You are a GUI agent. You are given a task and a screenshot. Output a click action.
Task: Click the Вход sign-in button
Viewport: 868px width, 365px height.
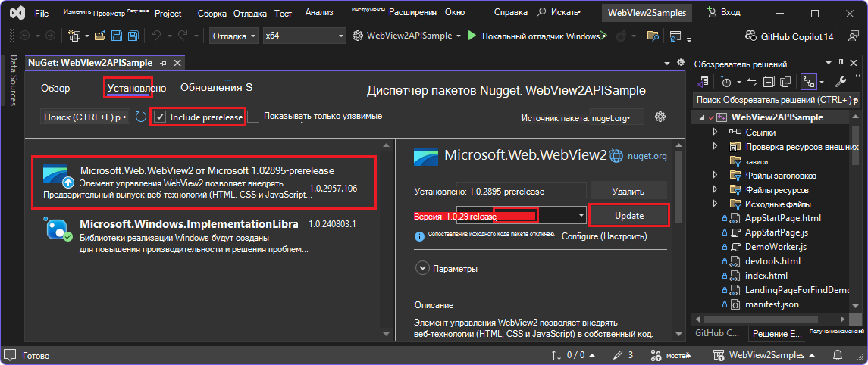[723, 12]
